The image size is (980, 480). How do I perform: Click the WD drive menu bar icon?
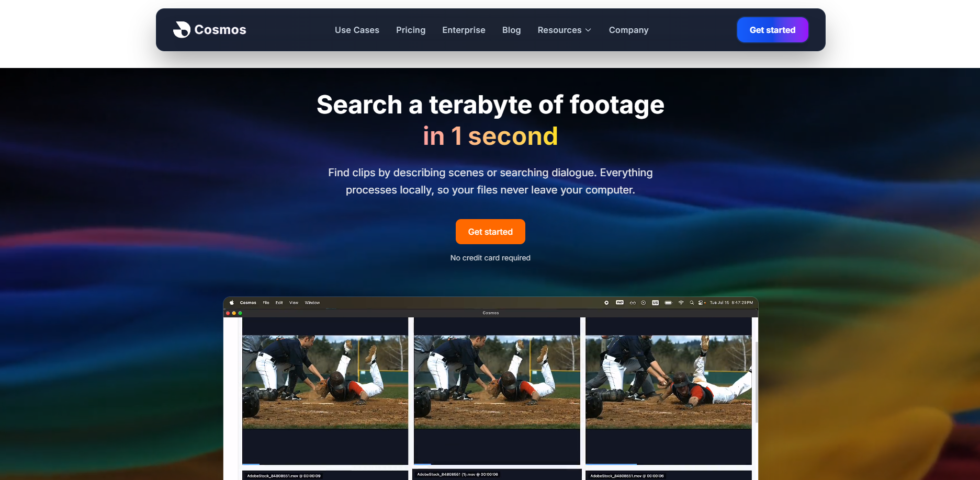click(x=619, y=303)
